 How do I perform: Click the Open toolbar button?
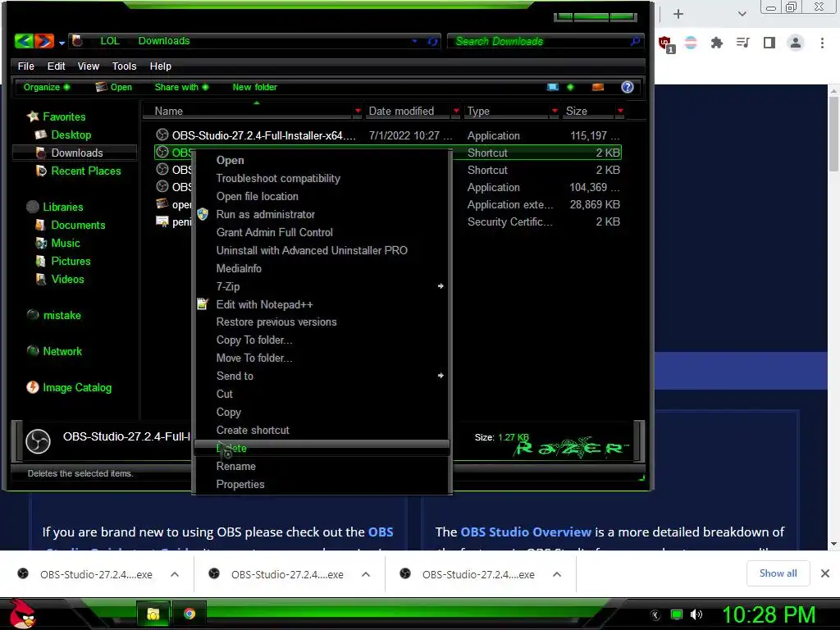113,87
